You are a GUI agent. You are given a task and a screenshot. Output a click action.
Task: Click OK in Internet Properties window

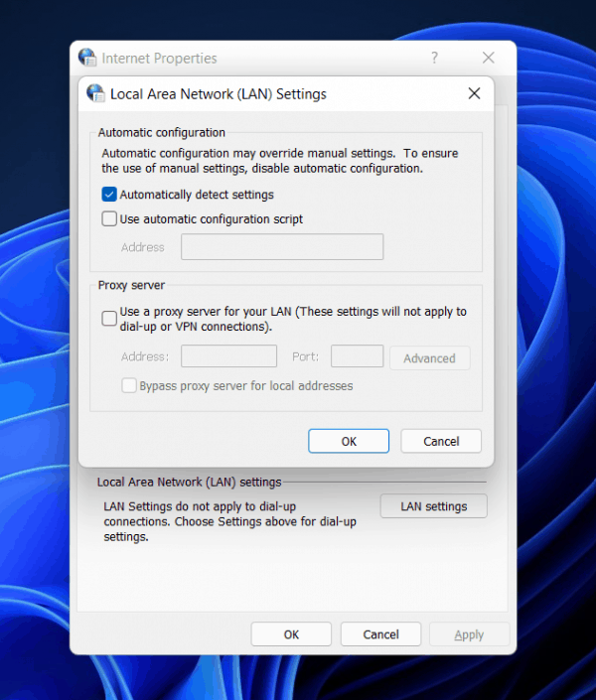[x=291, y=634]
